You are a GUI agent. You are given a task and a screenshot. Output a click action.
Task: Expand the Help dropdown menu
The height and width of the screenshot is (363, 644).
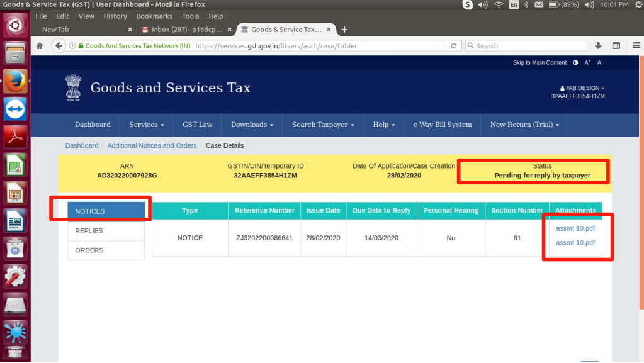[383, 125]
